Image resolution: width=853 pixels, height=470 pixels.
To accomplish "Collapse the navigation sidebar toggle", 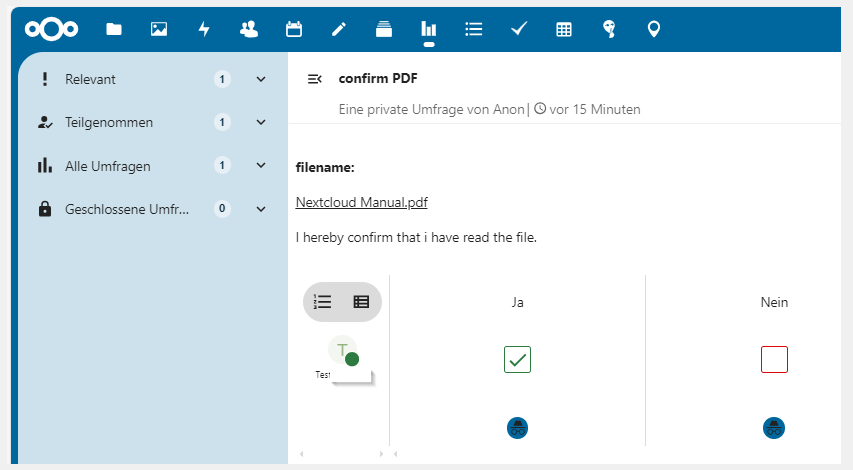I will point(314,79).
